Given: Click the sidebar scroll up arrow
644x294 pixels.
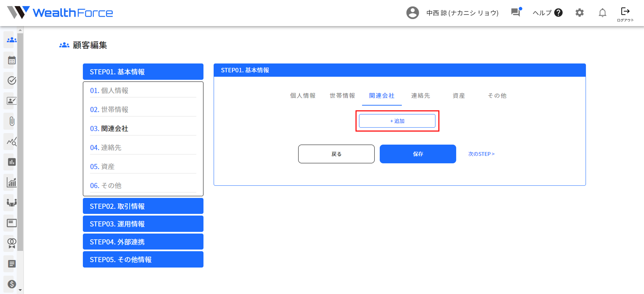Looking at the screenshot, I should 20,30.
